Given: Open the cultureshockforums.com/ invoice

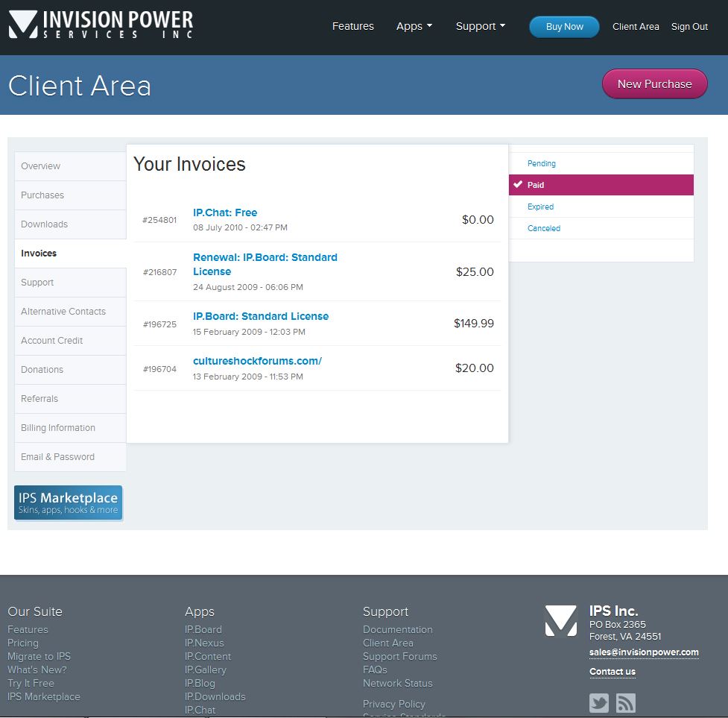Looking at the screenshot, I should pyautogui.click(x=257, y=361).
